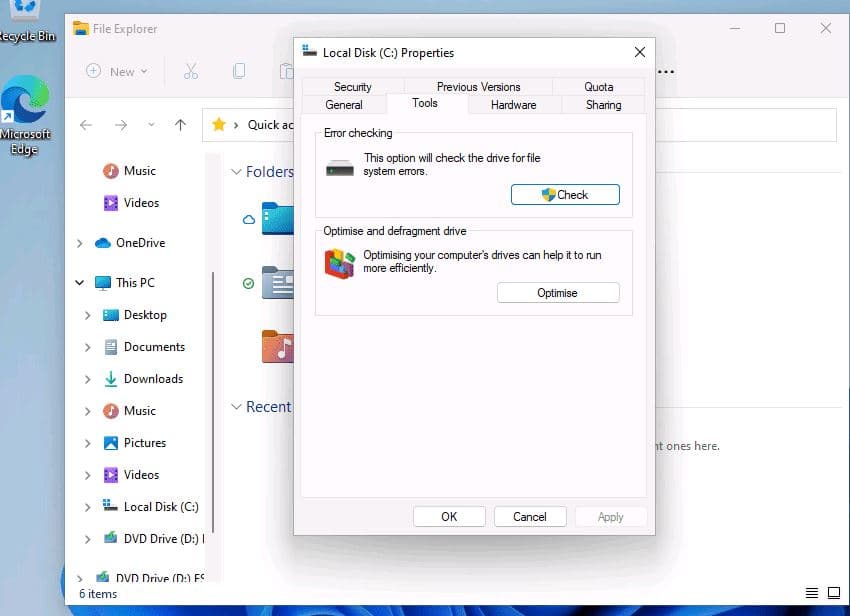
Task: Open the Recycle Bin desktop icon
Action: coord(24,14)
